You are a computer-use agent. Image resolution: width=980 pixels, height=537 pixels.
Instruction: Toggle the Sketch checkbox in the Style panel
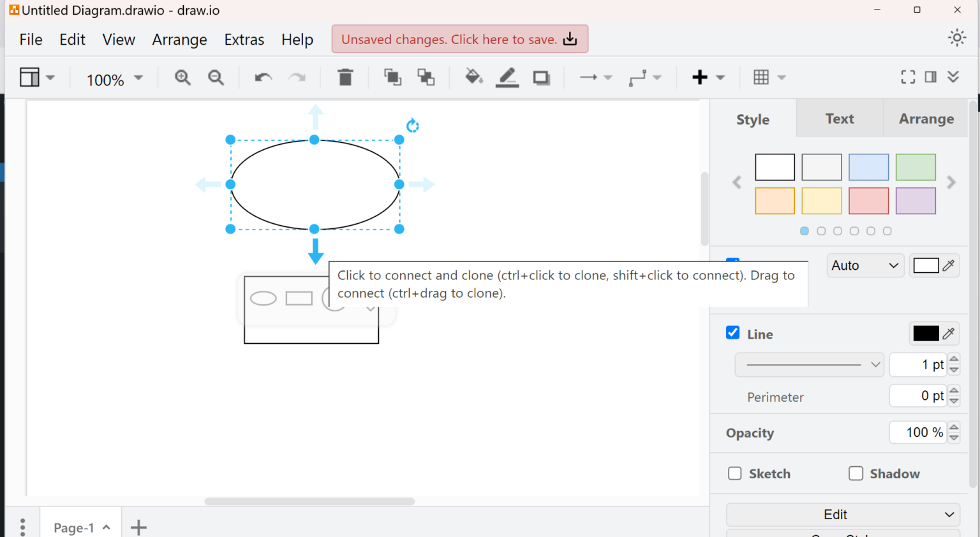pos(734,473)
